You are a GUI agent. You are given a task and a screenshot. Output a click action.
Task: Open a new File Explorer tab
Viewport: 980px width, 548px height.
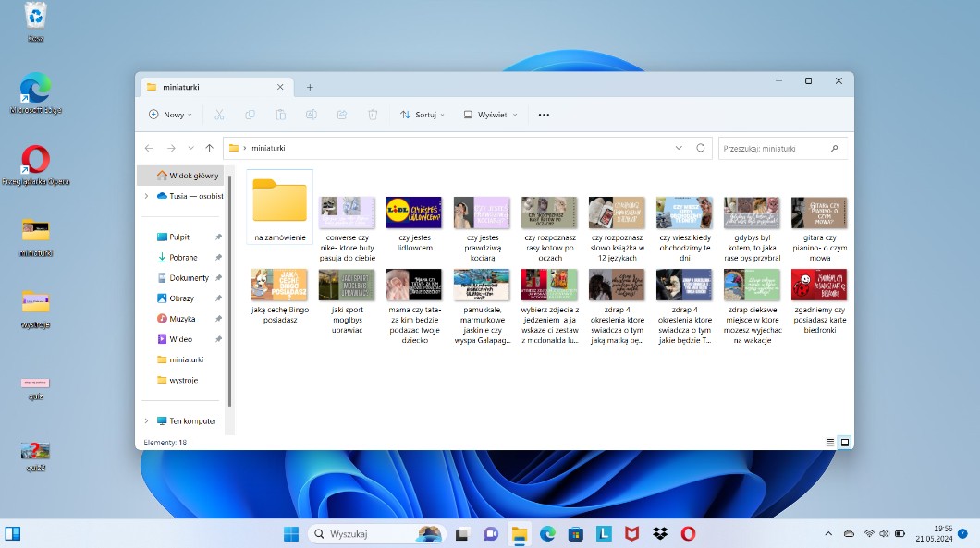310,87
